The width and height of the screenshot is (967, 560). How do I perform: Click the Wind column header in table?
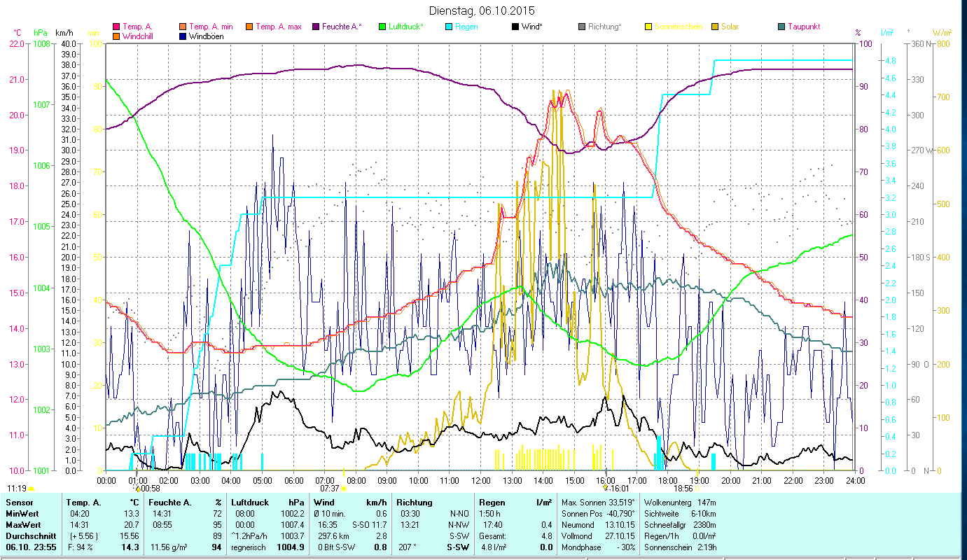click(324, 503)
